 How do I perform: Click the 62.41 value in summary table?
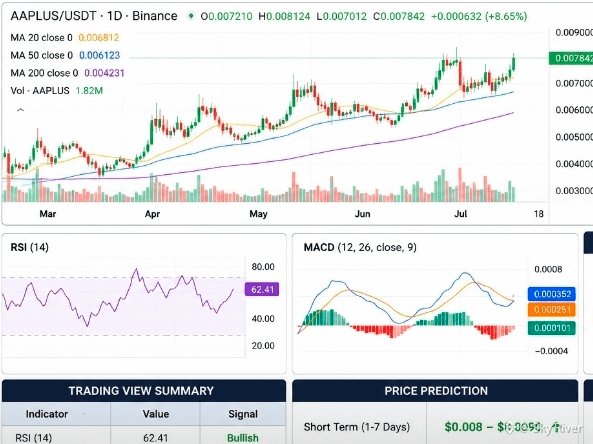[x=156, y=438]
